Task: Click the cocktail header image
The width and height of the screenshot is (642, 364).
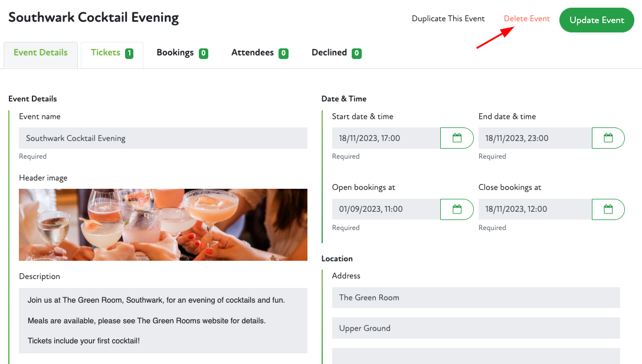Action: point(163,225)
